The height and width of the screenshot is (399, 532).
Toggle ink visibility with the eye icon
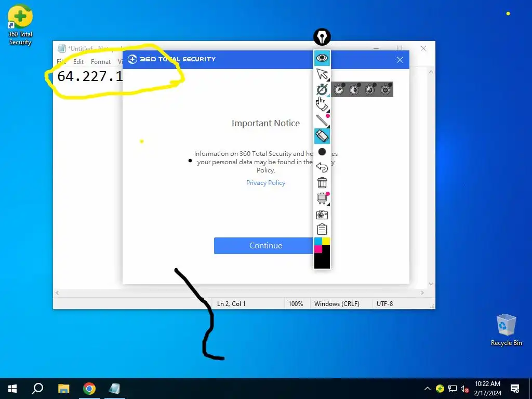[322, 58]
